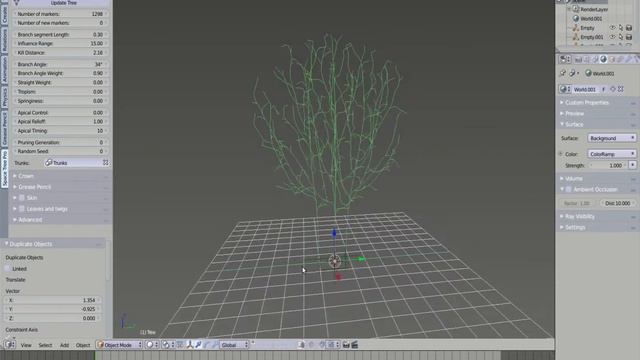Adjust Branch segment Length value

click(x=60, y=35)
